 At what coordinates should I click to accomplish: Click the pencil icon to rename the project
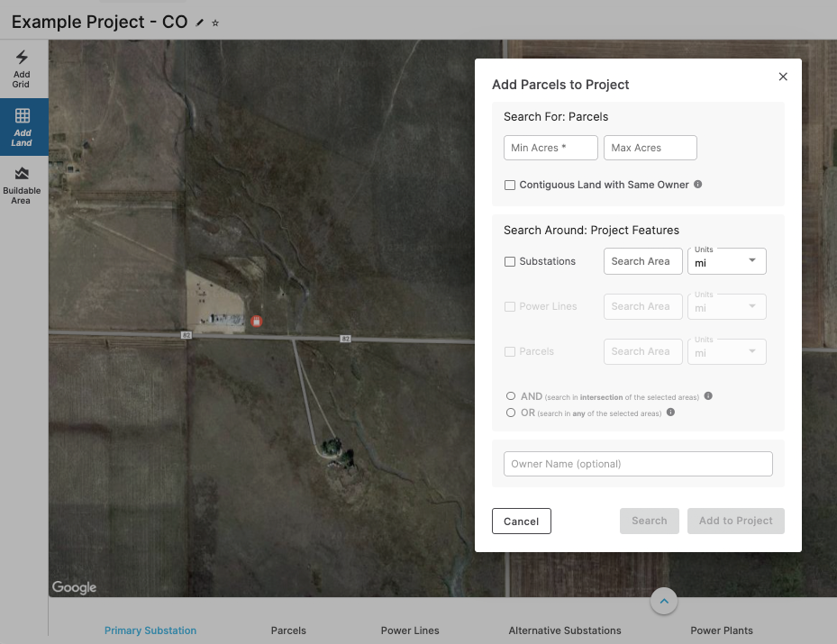200,23
